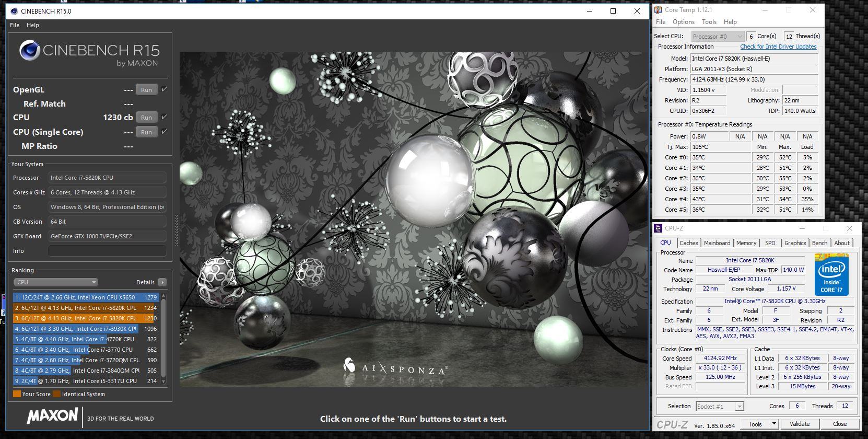Switch to the Memory tab in CPU-Z
The image size is (868, 439).
click(x=746, y=243)
